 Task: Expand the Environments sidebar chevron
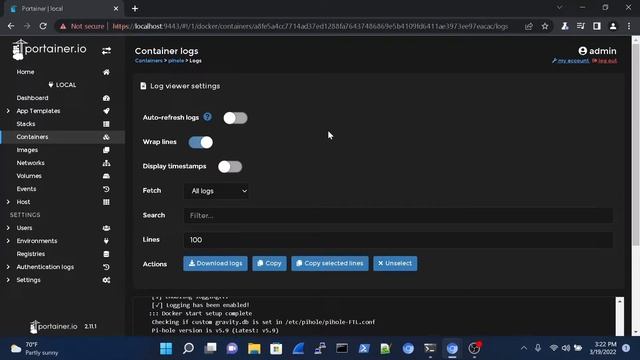[8, 241]
